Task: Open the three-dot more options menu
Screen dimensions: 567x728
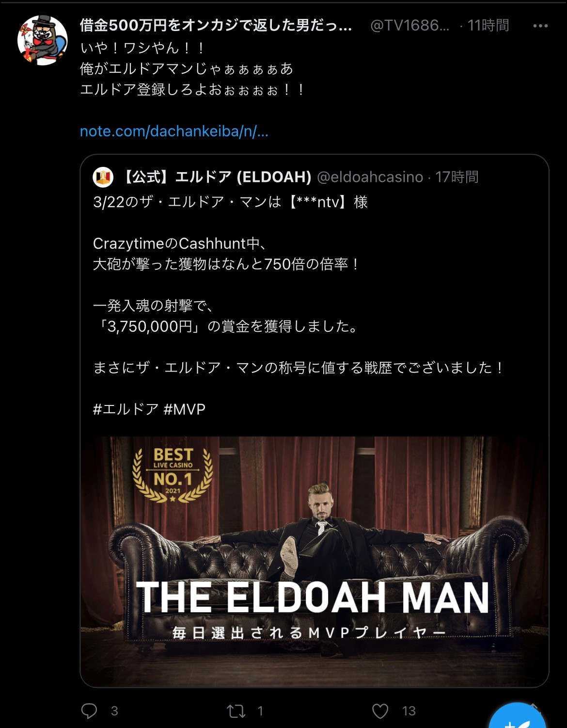Action: click(540, 26)
